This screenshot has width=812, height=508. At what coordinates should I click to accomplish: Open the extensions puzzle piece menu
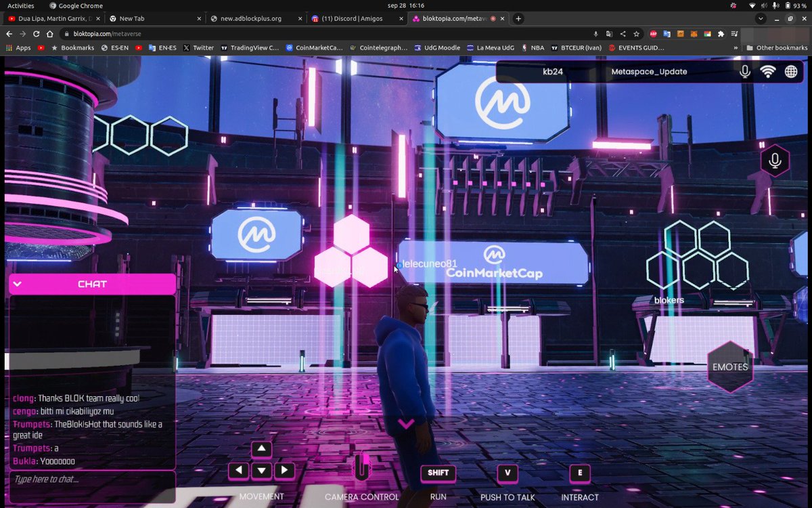721,33
